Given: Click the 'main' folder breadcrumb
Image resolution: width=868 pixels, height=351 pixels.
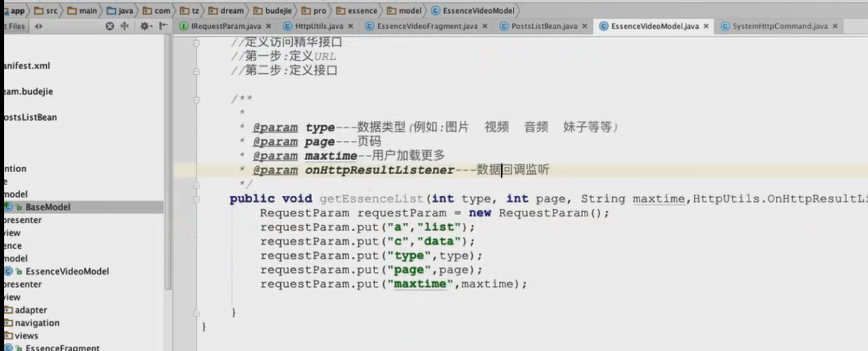Looking at the screenshot, I should click(83, 10).
